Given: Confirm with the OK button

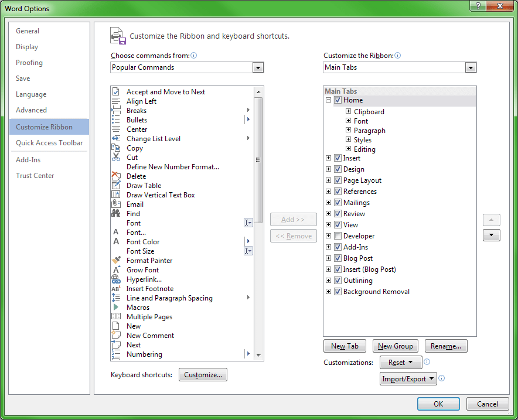Looking at the screenshot, I should [438, 404].
